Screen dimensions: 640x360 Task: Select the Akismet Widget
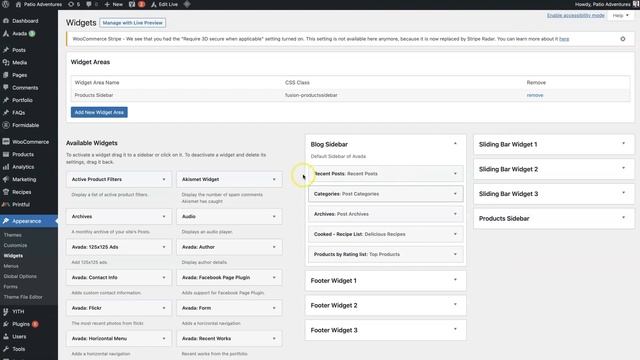(229, 179)
